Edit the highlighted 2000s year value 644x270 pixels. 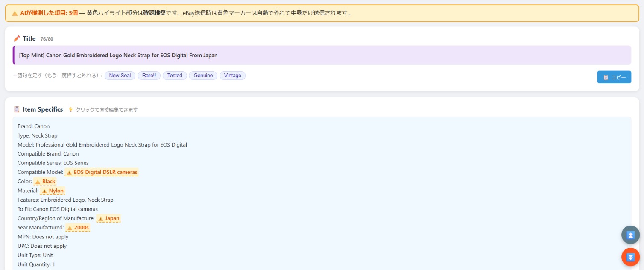(x=78, y=228)
